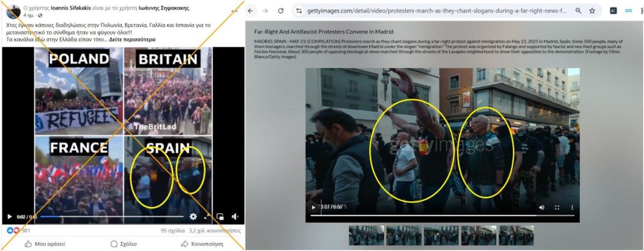Click the Facebook video 0:02 time readout
This screenshot has width=644, height=251.
pos(20,217)
